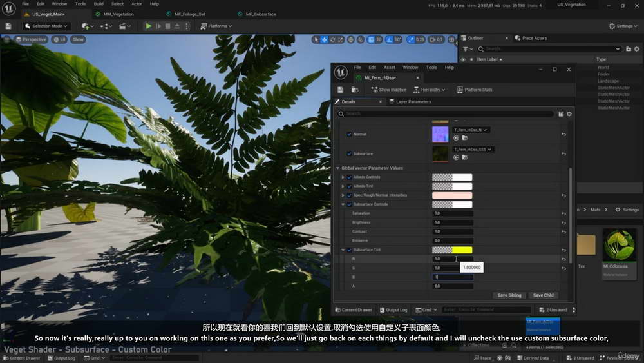Select the rotate gizmo tool in viewport
Screen dimensions: 644x363
tap(333, 39)
